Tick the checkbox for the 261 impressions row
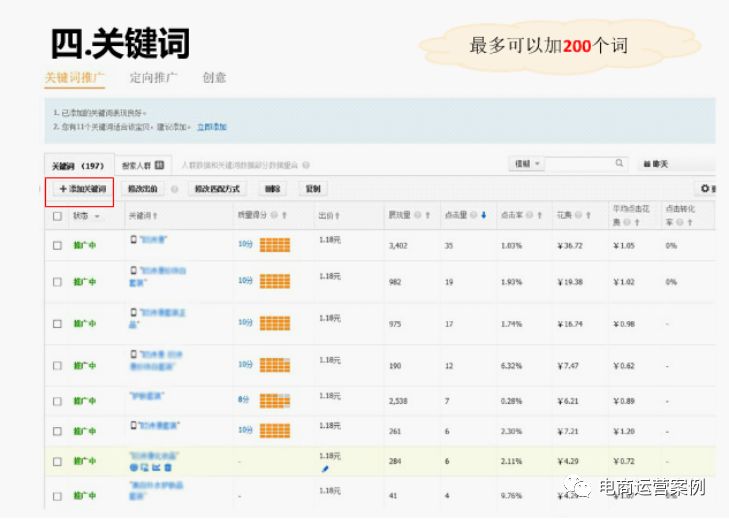 (x=57, y=431)
